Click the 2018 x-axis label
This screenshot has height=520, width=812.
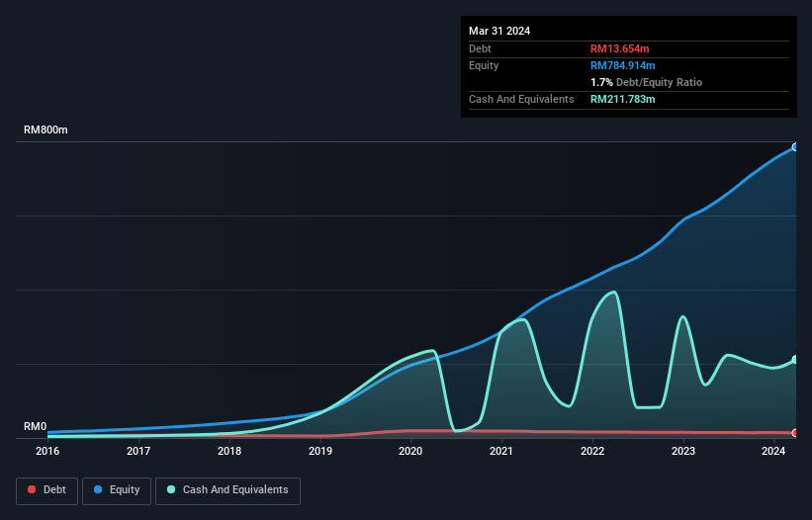pos(229,451)
